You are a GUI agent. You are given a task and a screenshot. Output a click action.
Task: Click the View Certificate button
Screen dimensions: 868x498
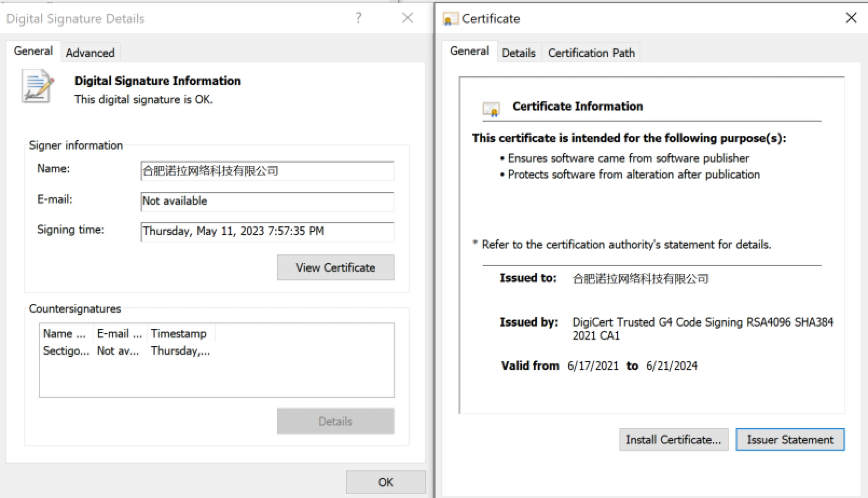pos(335,267)
